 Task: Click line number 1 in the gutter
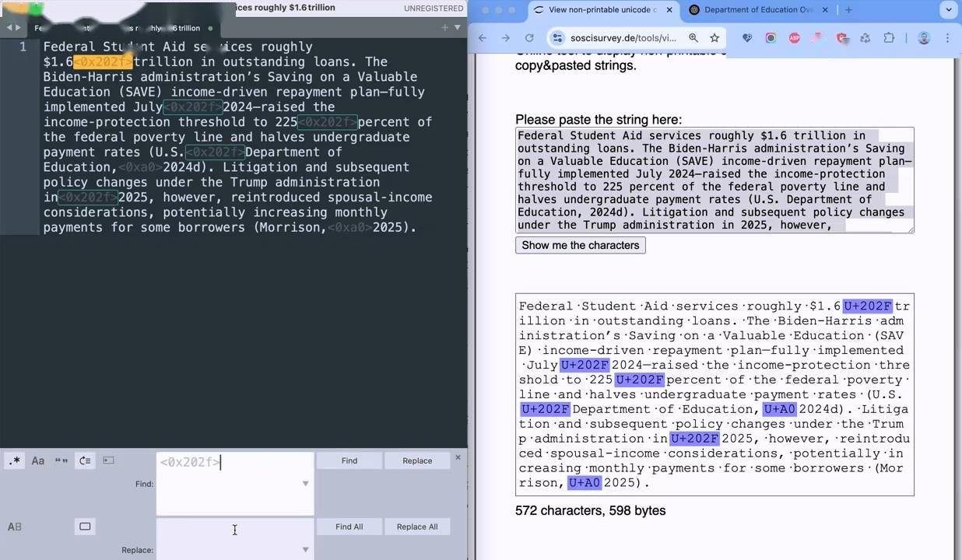point(23,47)
